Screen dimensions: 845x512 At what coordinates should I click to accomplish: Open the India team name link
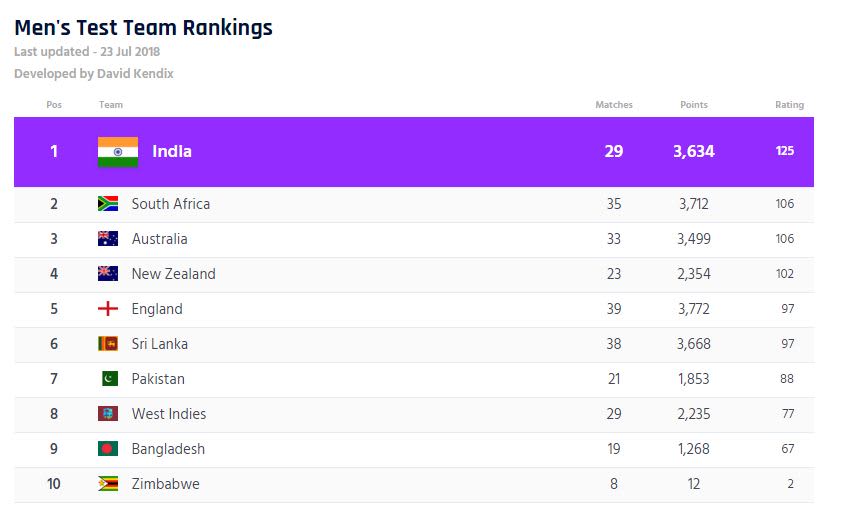point(172,152)
